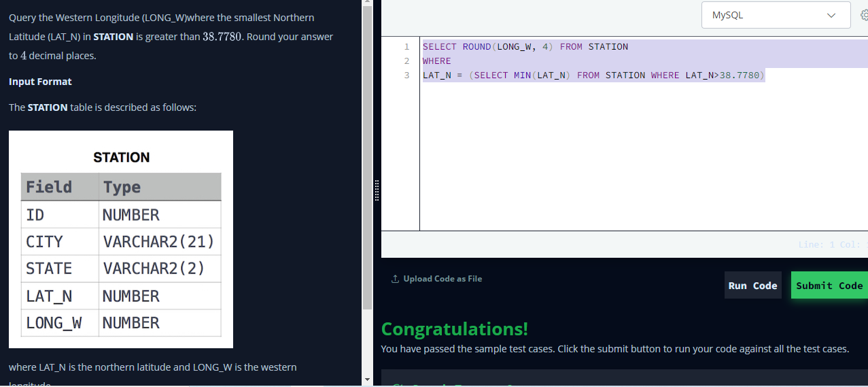Click the chevron arrow of MySQL dropdown
This screenshot has height=387, width=868.
[831, 15]
